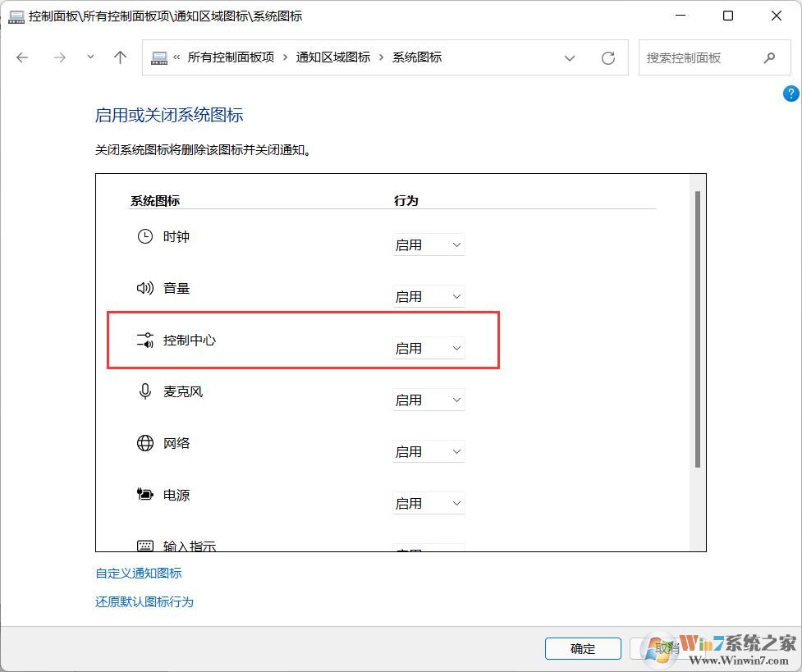Click the up arrow navigation button
Viewport: 802px width, 672px height.
click(120, 57)
